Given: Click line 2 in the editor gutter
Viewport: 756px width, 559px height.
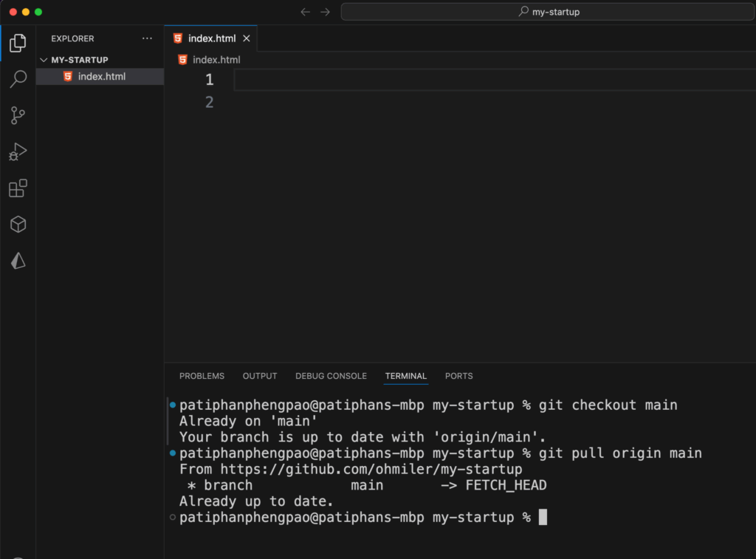Looking at the screenshot, I should click(x=209, y=102).
